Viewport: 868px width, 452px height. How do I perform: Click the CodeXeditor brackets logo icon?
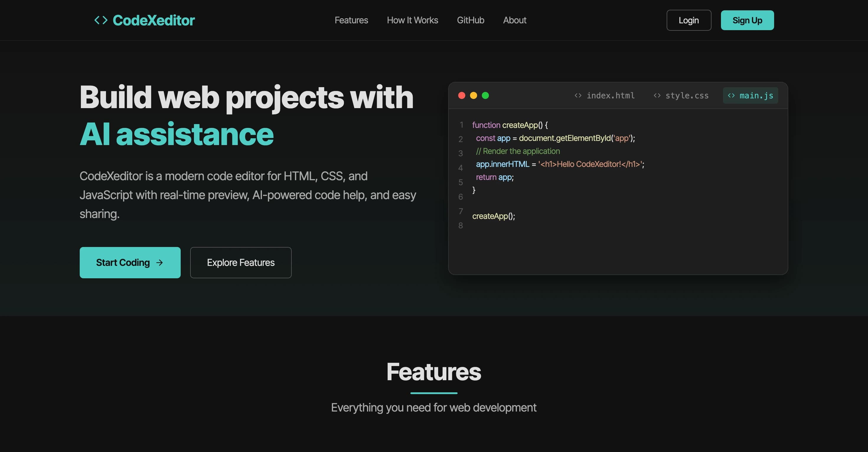(101, 20)
